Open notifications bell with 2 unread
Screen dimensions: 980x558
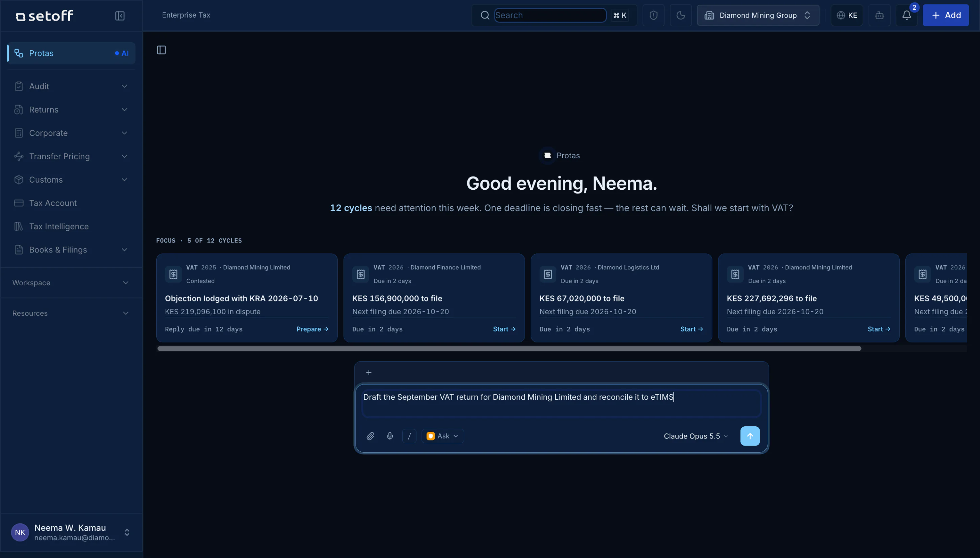(906, 15)
